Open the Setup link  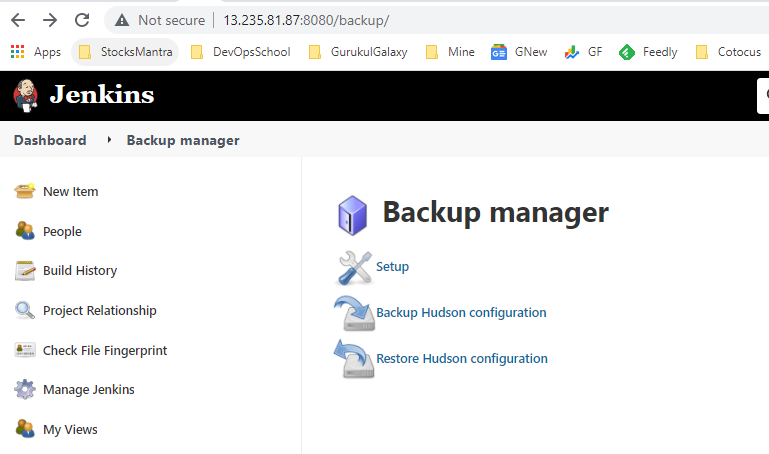click(392, 267)
